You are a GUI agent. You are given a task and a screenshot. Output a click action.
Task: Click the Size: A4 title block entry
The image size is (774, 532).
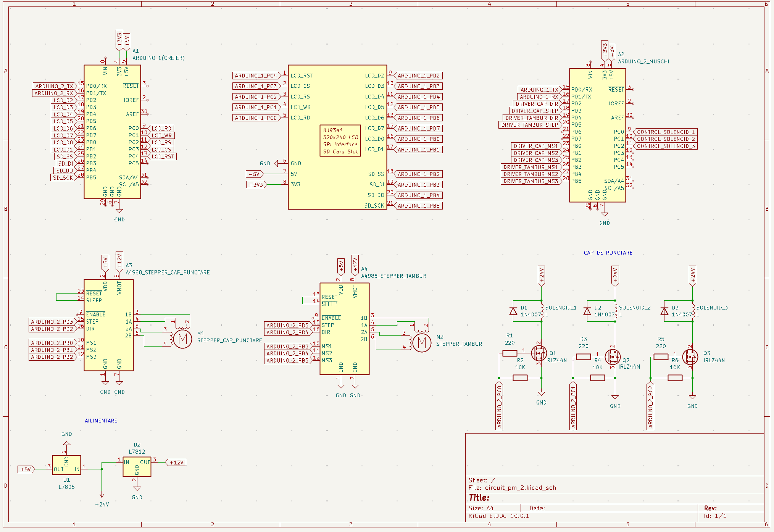481,508
